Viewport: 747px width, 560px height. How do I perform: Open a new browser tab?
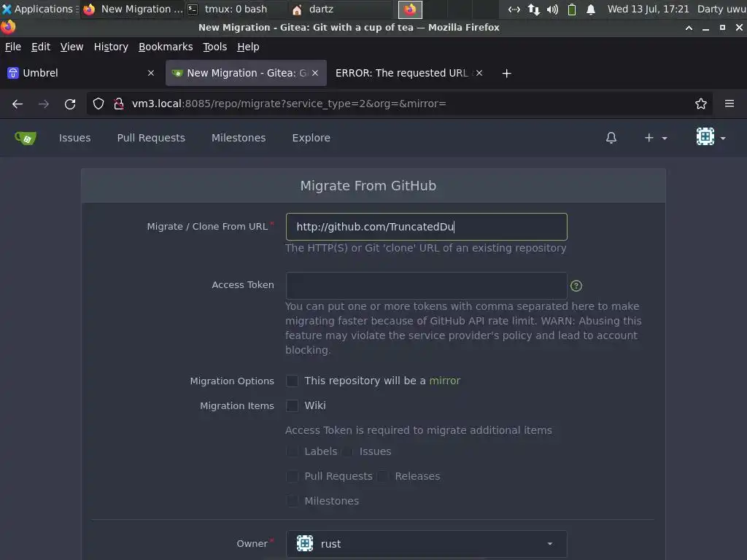506,74
